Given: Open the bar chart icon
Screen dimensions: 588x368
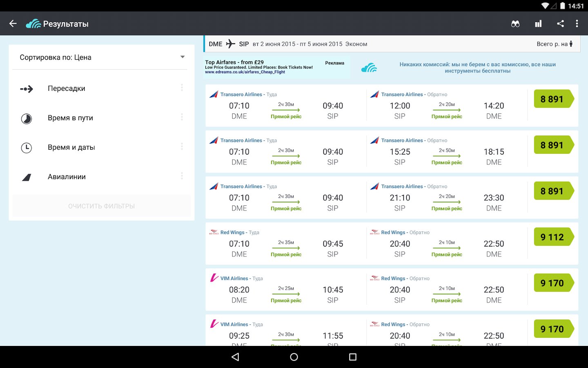Looking at the screenshot, I should [538, 24].
